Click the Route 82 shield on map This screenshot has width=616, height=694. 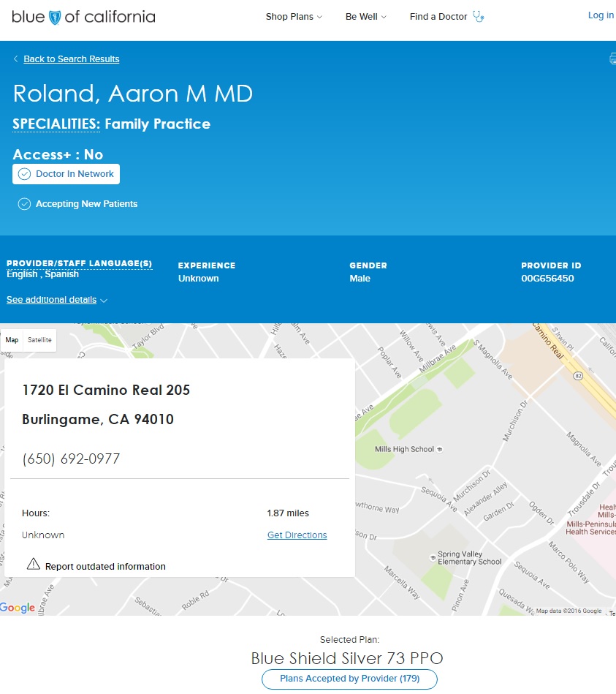(578, 376)
